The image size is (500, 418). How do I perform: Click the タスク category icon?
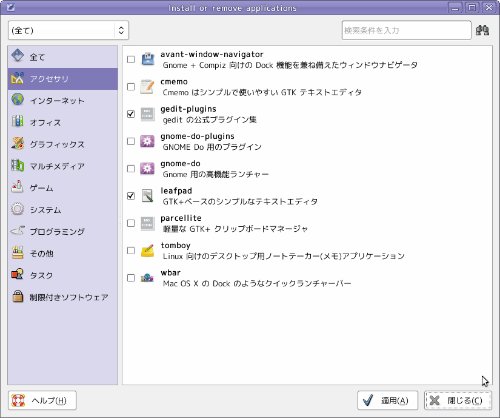pos(18,275)
